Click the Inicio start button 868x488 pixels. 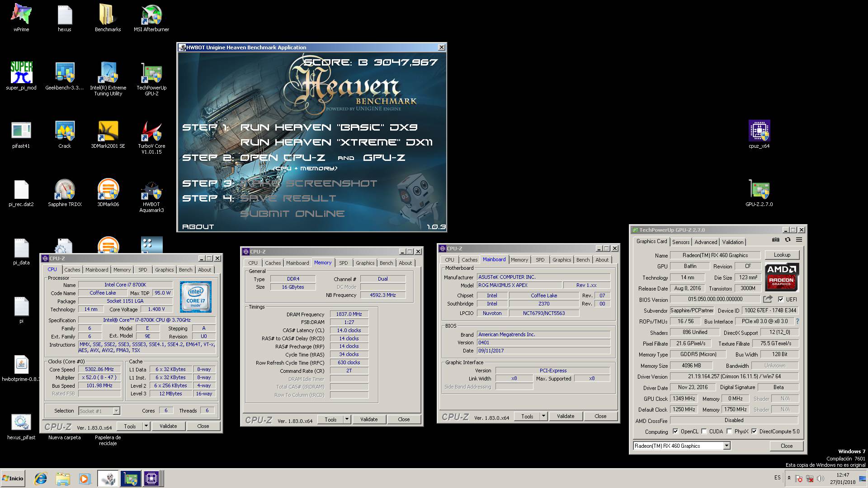click(x=13, y=479)
